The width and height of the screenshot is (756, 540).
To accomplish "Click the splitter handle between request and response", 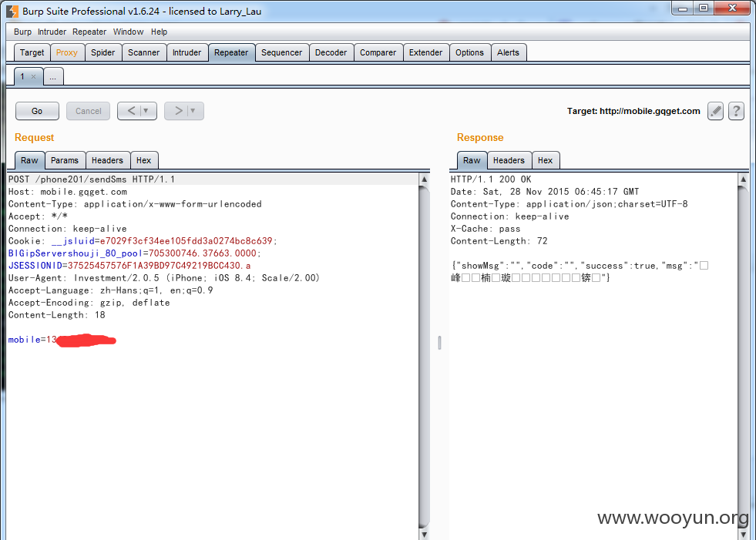I will click(440, 343).
